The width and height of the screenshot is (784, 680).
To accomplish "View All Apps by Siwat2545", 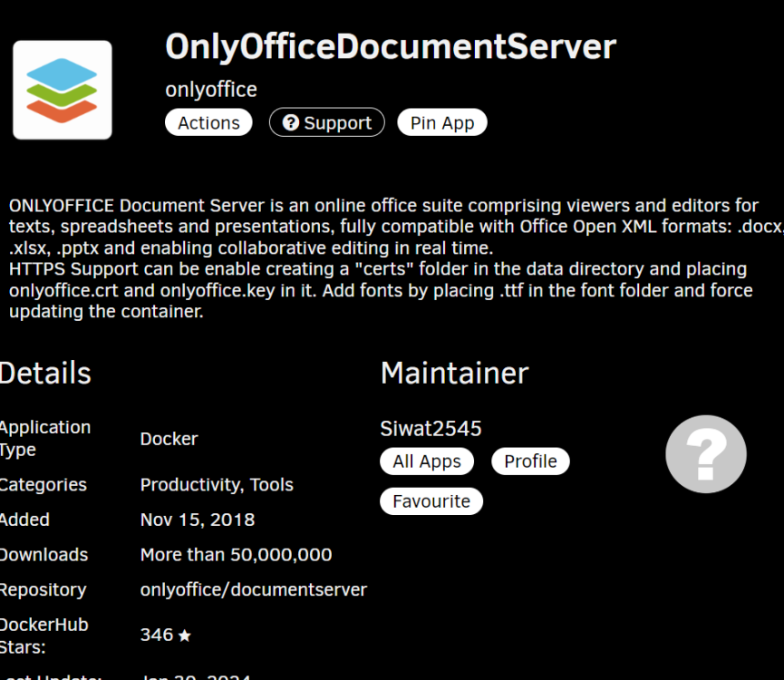I will (427, 461).
